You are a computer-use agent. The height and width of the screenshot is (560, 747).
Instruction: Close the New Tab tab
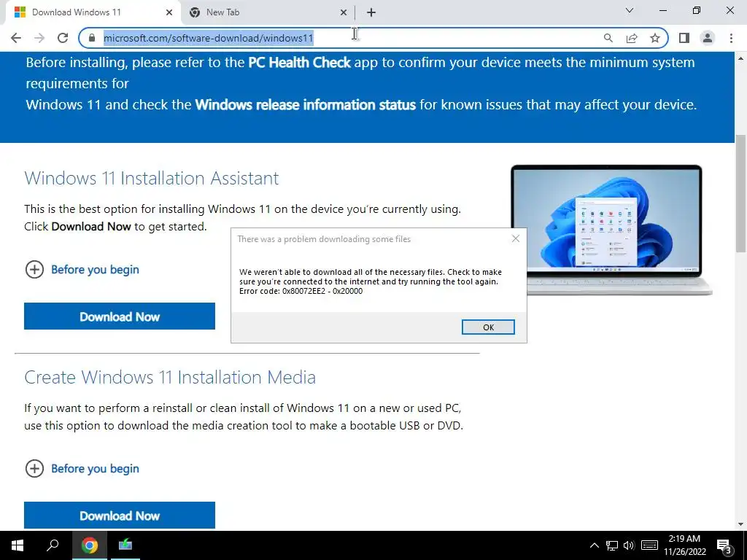click(x=344, y=12)
